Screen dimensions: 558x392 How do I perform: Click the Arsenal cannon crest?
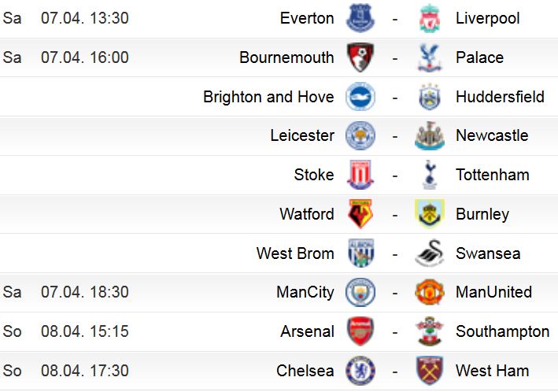point(360,331)
